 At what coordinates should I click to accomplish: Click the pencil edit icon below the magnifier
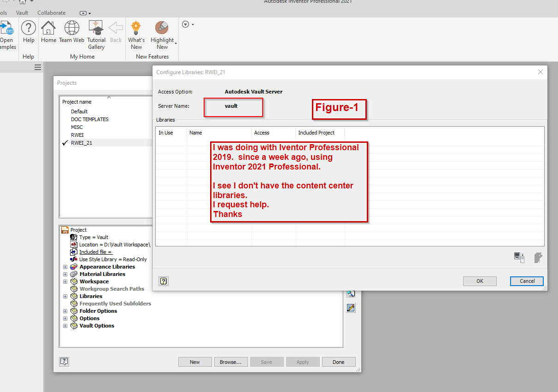351,307
